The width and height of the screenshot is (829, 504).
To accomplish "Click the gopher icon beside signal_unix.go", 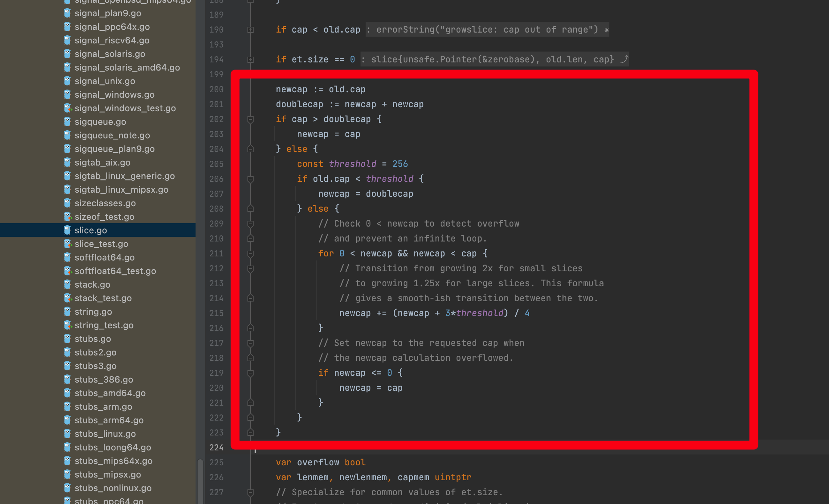I will click(67, 81).
